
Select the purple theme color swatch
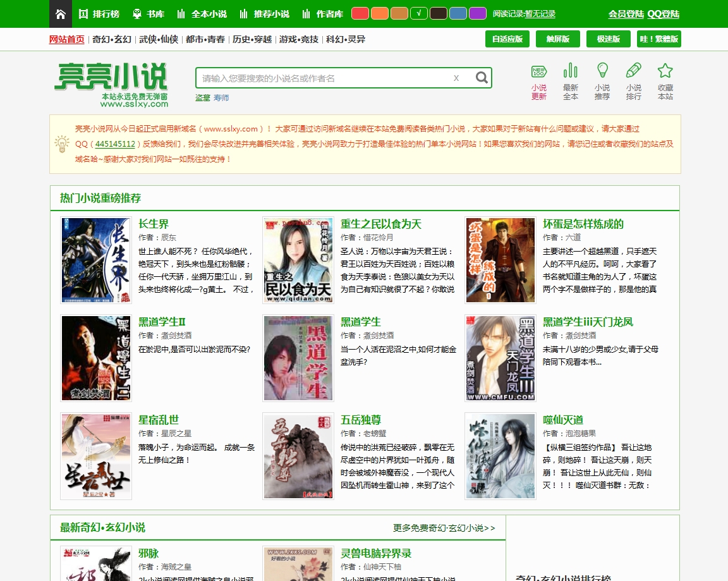point(477,13)
